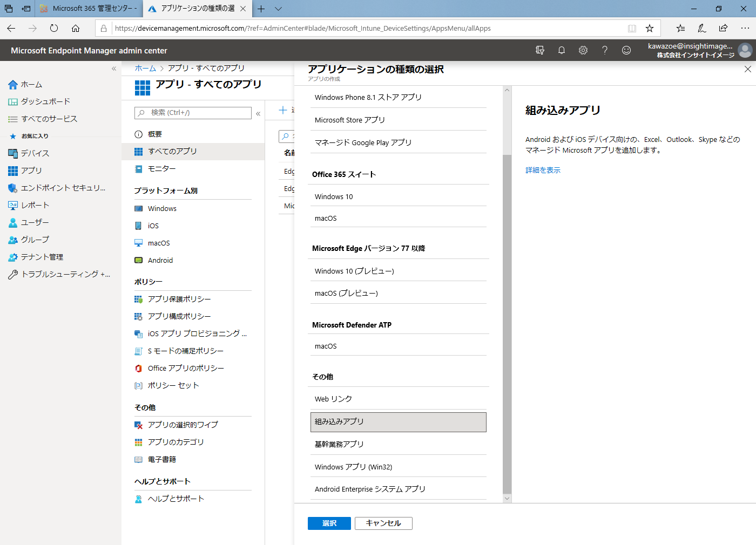Choose Android Enterprise system app
756x545 pixels.
pyautogui.click(x=399, y=489)
